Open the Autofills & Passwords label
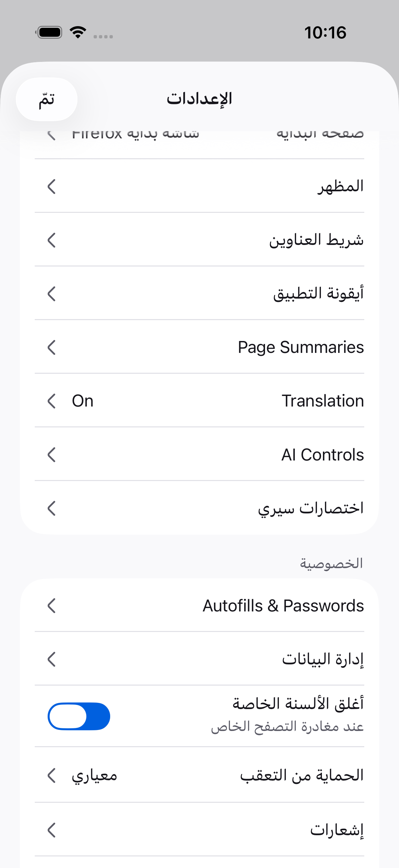Screen dimensions: 399x868 tap(283, 605)
